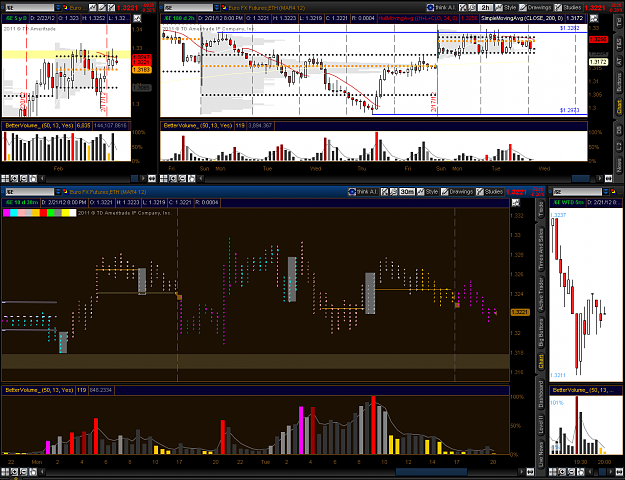This screenshot has width=625, height=480.
Task: Click symbol field in the bottom-right 5m chart
Action: 577,192
